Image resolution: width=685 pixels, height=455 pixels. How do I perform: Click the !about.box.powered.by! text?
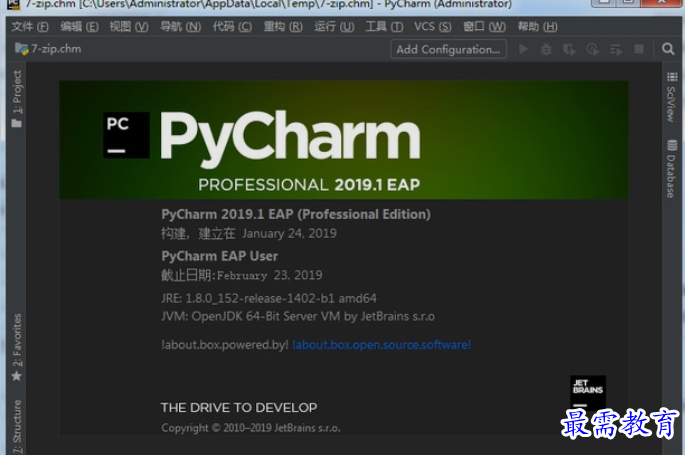pyautogui.click(x=225, y=345)
